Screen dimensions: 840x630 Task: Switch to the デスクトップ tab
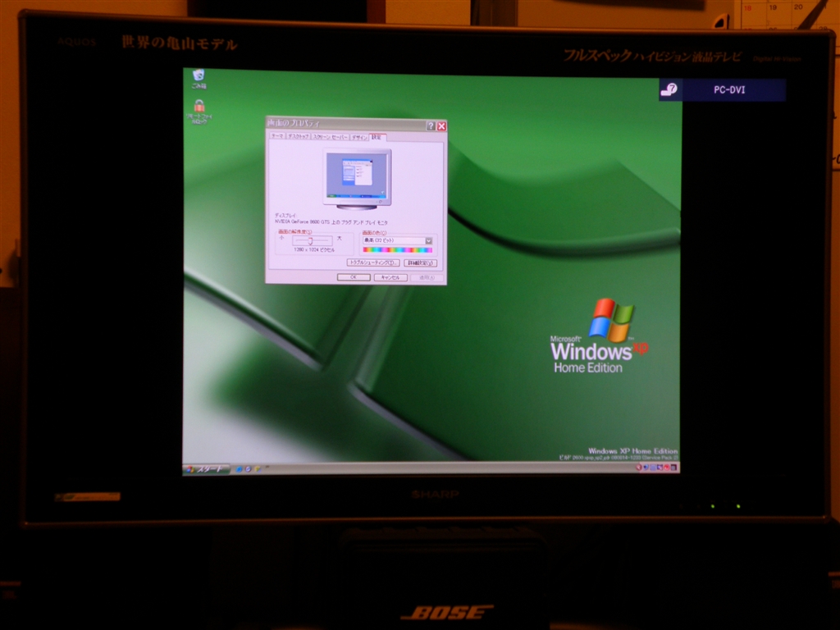(x=298, y=136)
